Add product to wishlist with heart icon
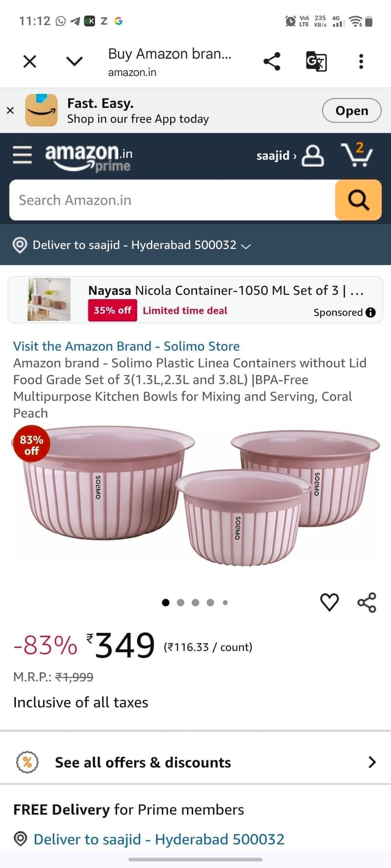The width and height of the screenshot is (391, 868). click(329, 602)
